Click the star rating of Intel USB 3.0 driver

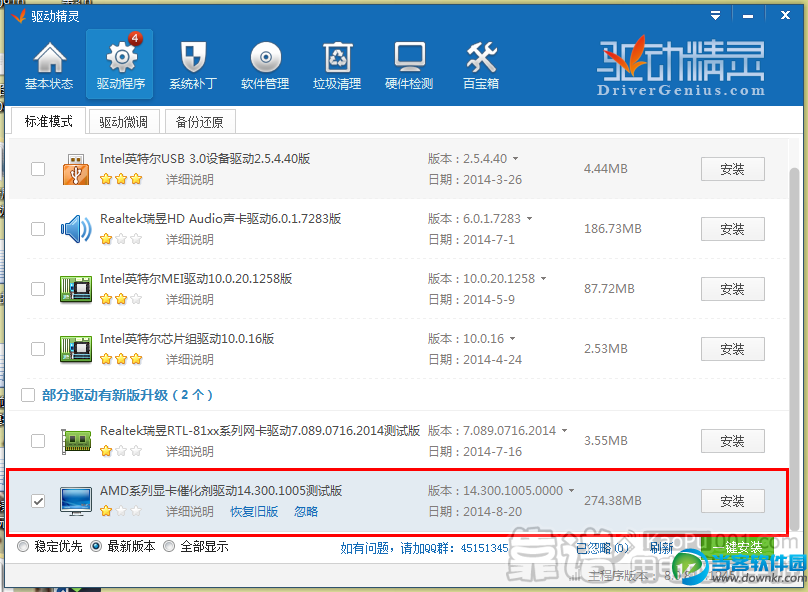121,179
